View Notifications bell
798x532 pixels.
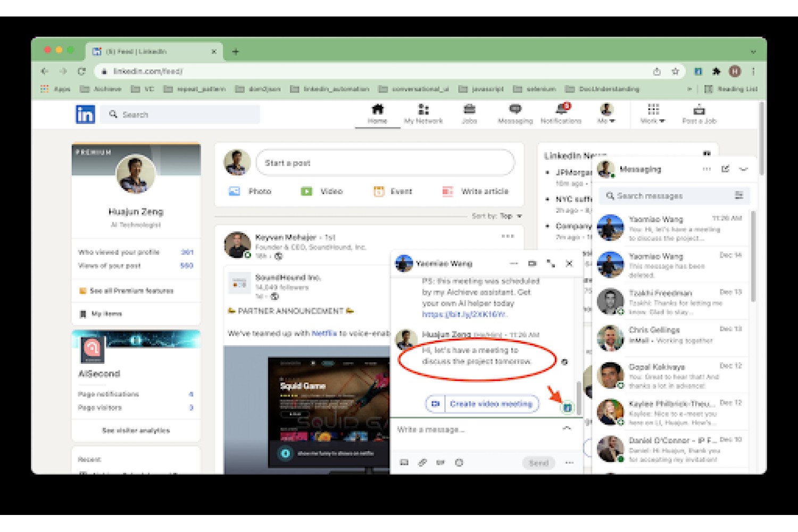coord(561,114)
